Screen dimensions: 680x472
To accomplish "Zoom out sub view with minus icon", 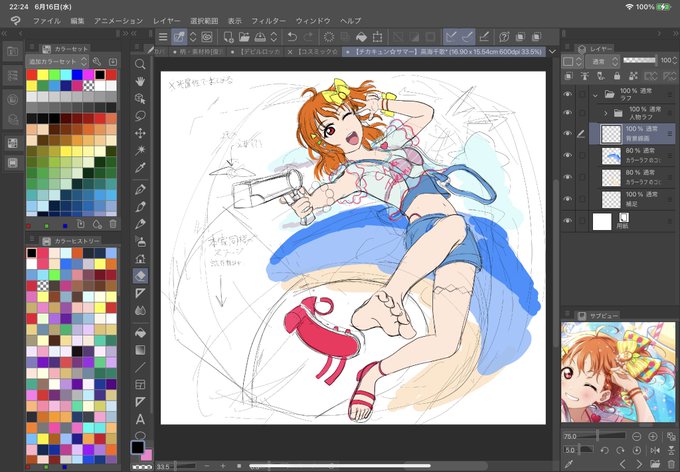I will click(x=636, y=436).
